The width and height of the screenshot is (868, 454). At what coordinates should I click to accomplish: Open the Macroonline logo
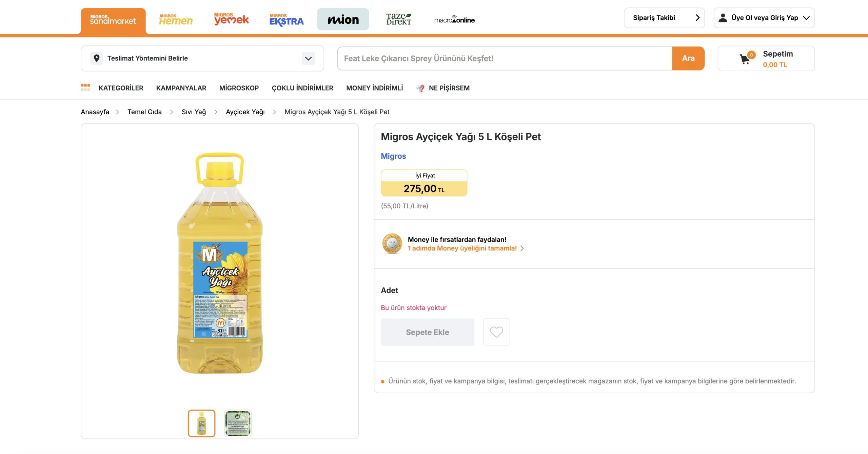click(x=454, y=20)
